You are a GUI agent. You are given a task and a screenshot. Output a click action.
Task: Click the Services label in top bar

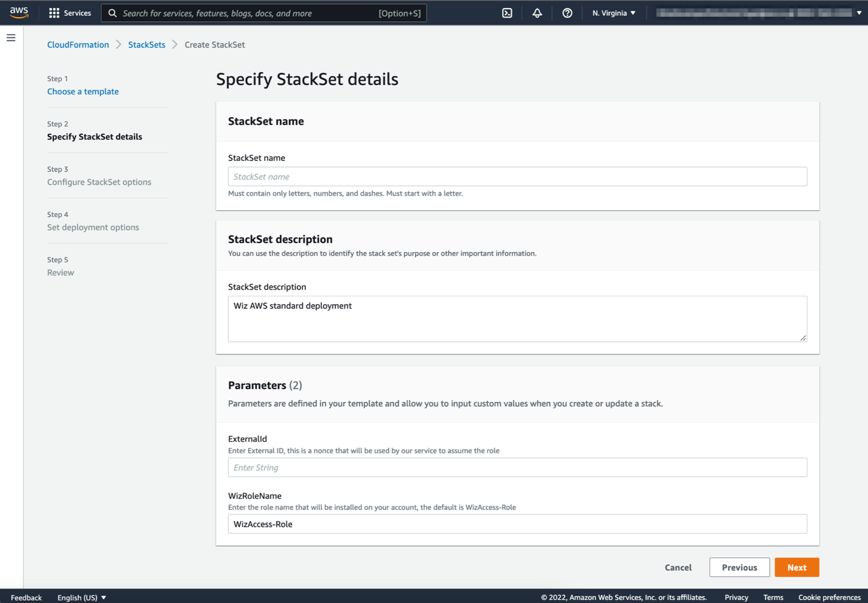(x=77, y=13)
